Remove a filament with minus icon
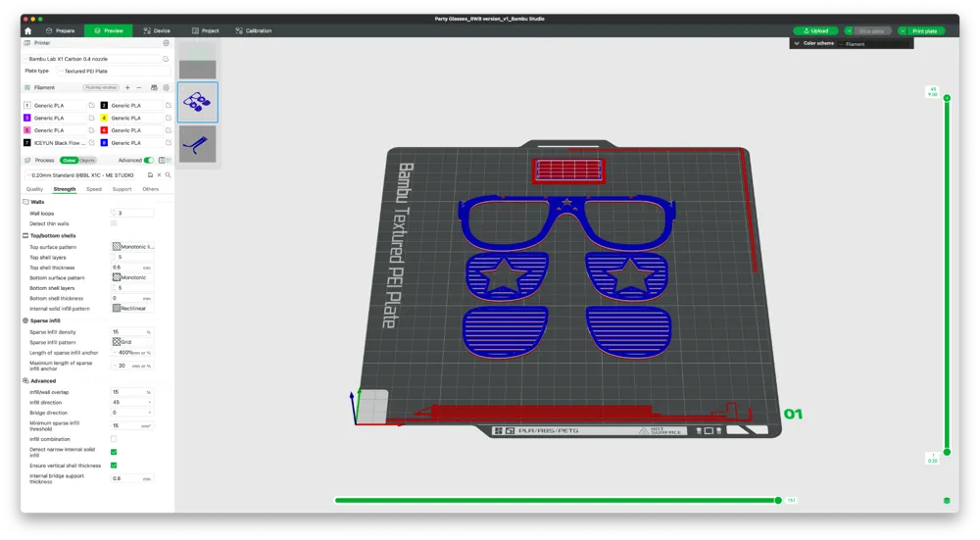Viewport: 980px width, 540px height. tap(139, 87)
